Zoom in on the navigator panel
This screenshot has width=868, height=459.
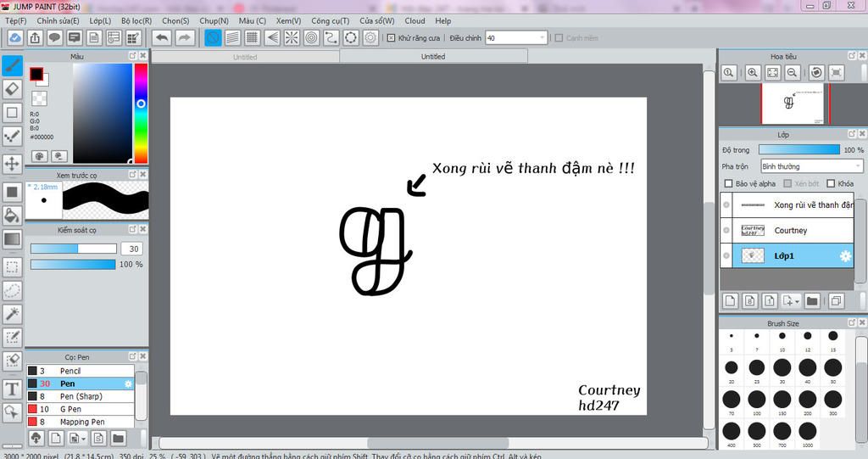(x=753, y=73)
